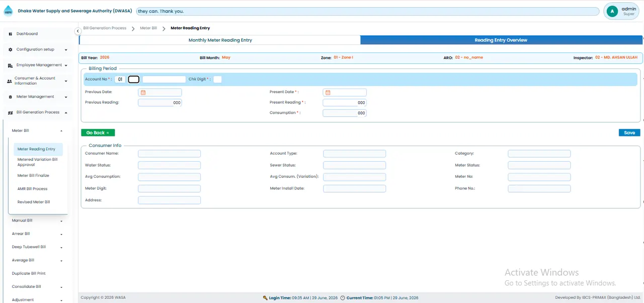This screenshot has width=644, height=303.
Task: Click the blue Save button
Action: (629, 133)
